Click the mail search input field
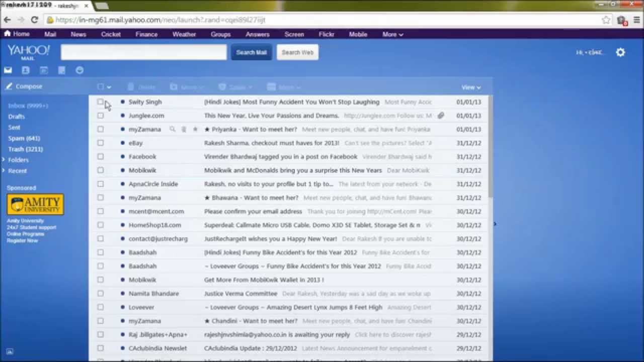This screenshot has height=362, width=644. click(x=144, y=52)
